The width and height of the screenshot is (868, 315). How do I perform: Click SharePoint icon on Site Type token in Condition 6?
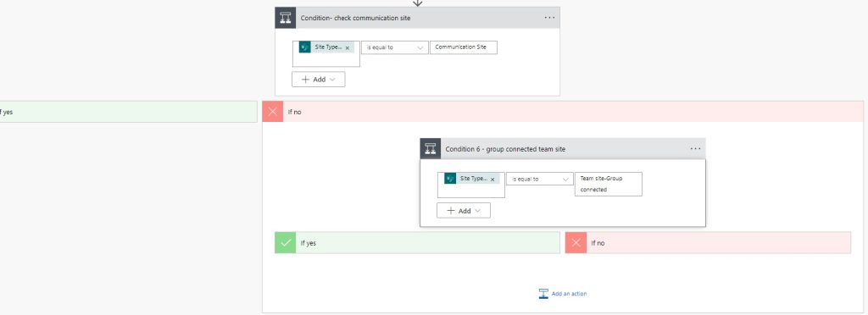pos(450,179)
